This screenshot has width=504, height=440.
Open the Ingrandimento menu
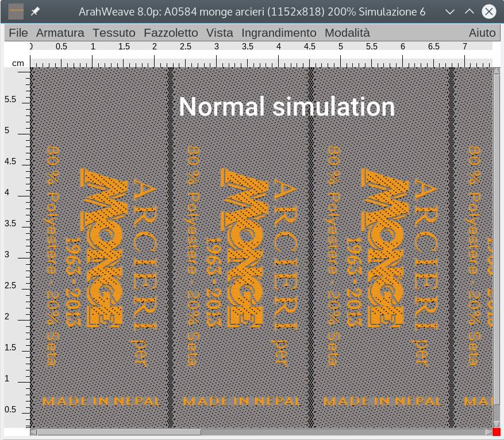[279, 33]
